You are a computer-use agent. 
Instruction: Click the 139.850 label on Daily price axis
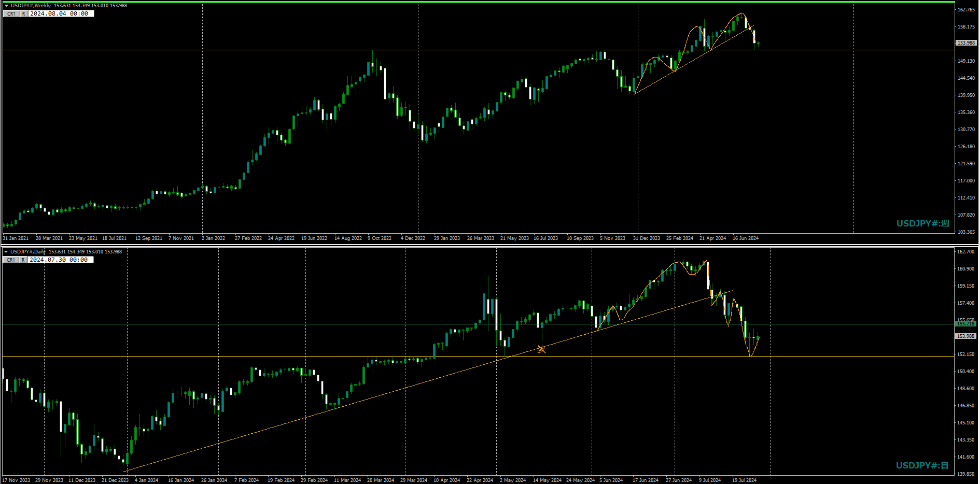point(966,474)
